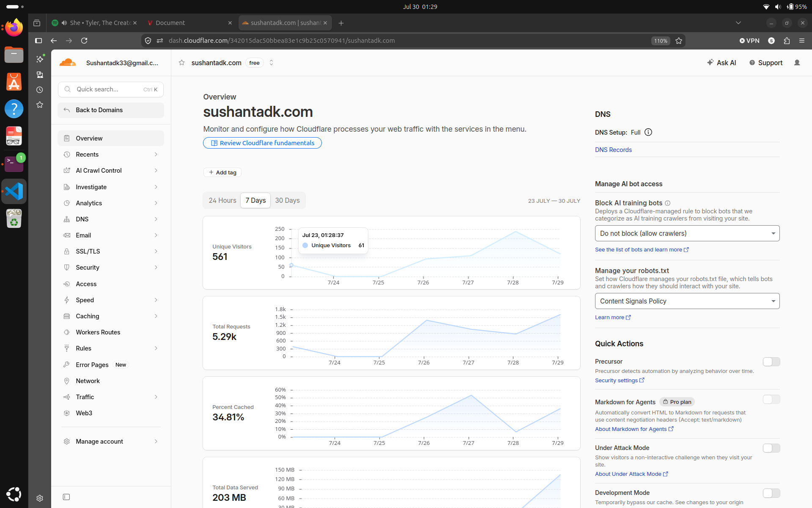812x508 pixels.
Task: Expand Manage account menu
Action: 111,442
